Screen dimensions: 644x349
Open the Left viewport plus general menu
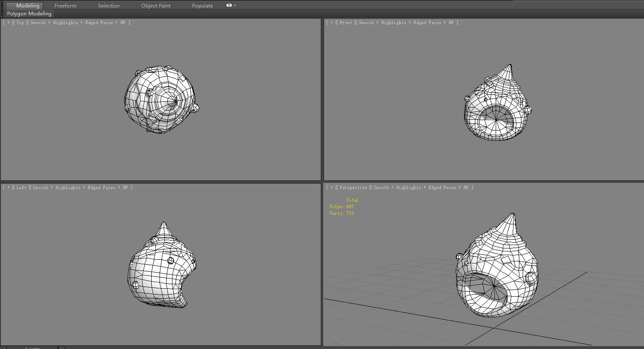point(8,187)
